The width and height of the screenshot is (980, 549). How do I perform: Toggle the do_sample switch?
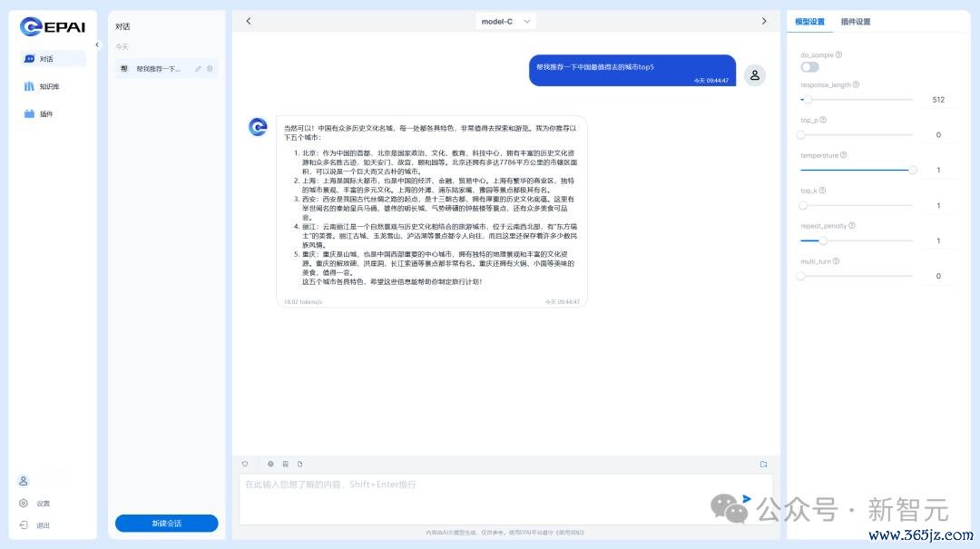809,67
